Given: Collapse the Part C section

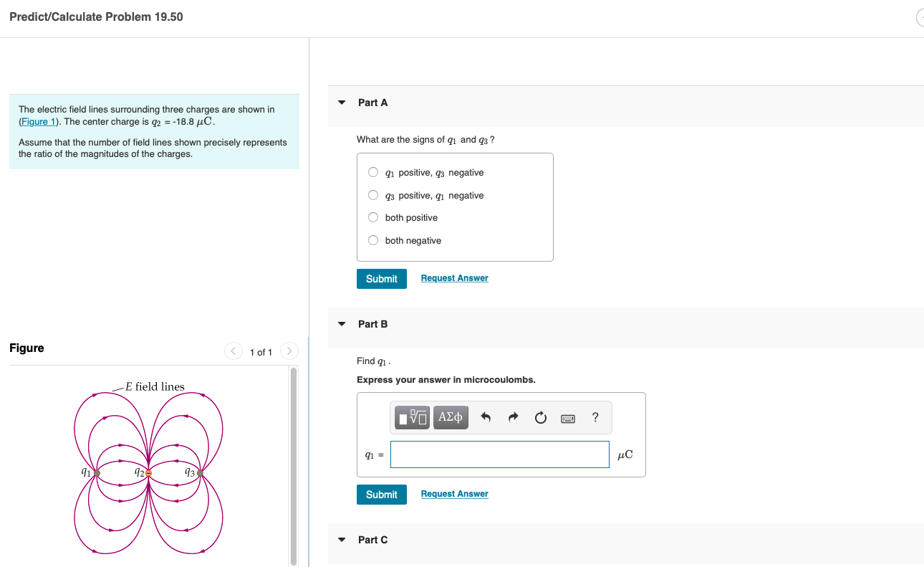Looking at the screenshot, I should tap(342, 540).
